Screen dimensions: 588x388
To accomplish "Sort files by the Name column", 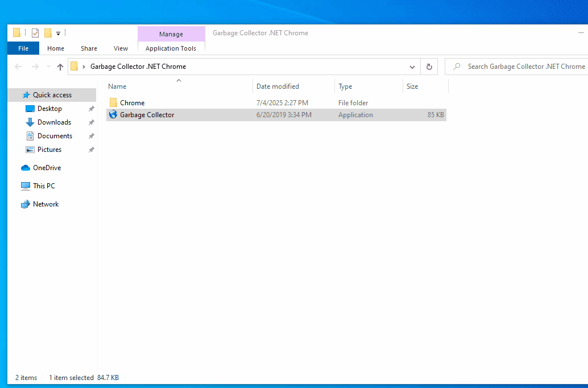I will (x=179, y=86).
